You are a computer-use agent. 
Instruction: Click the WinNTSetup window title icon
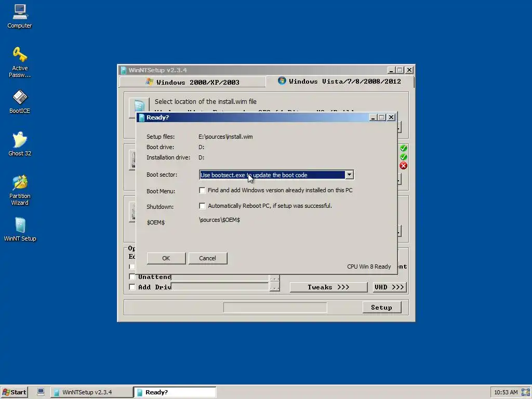tap(124, 70)
